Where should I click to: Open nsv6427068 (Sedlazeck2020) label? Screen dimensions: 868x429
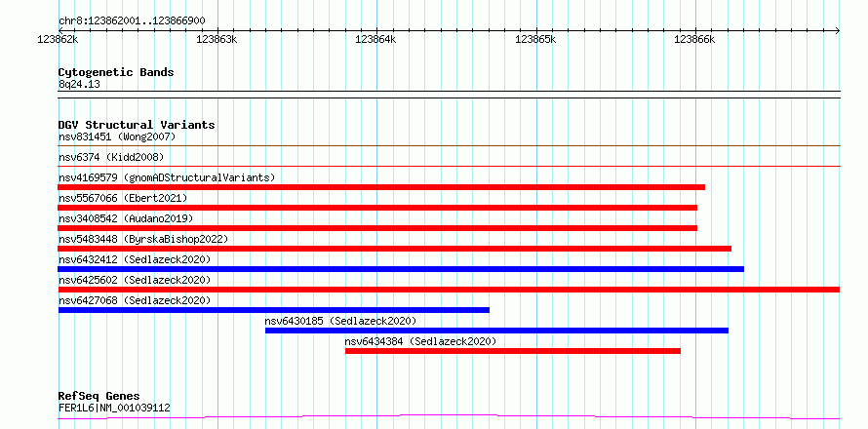click(x=135, y=300)
